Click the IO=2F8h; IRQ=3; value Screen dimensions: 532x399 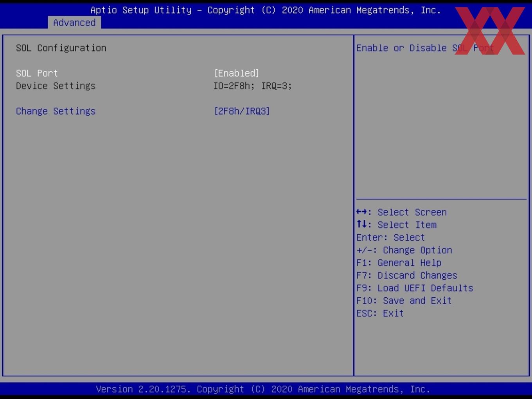[x=253, y=86]
